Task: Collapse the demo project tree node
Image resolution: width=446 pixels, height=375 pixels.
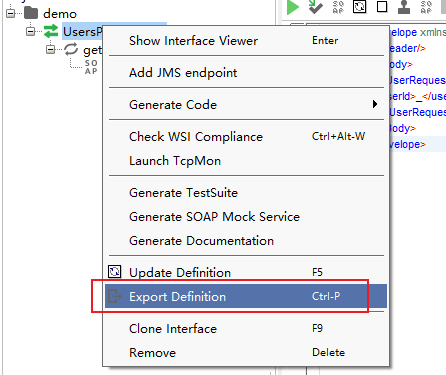Action: click(x=11, y=13)
